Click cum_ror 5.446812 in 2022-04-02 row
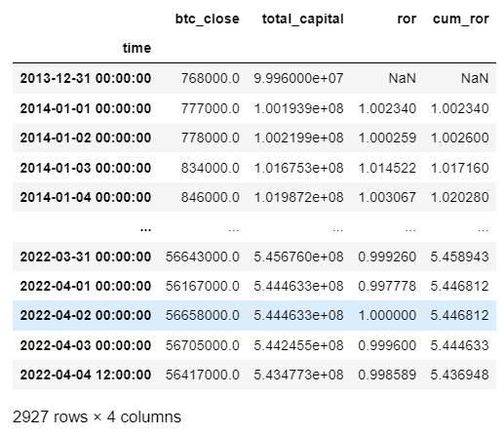The width and height of the screenshot is (504, 435). [x=459, y=315]
